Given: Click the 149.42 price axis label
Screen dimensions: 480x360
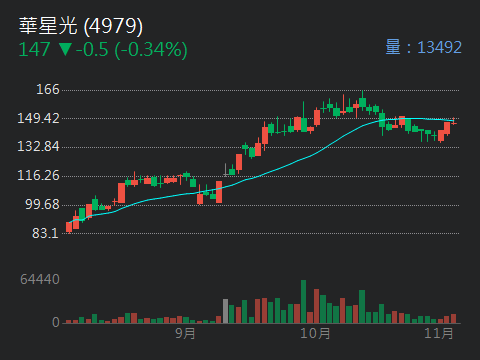Looking at the screenshot, I should point(38,118).
